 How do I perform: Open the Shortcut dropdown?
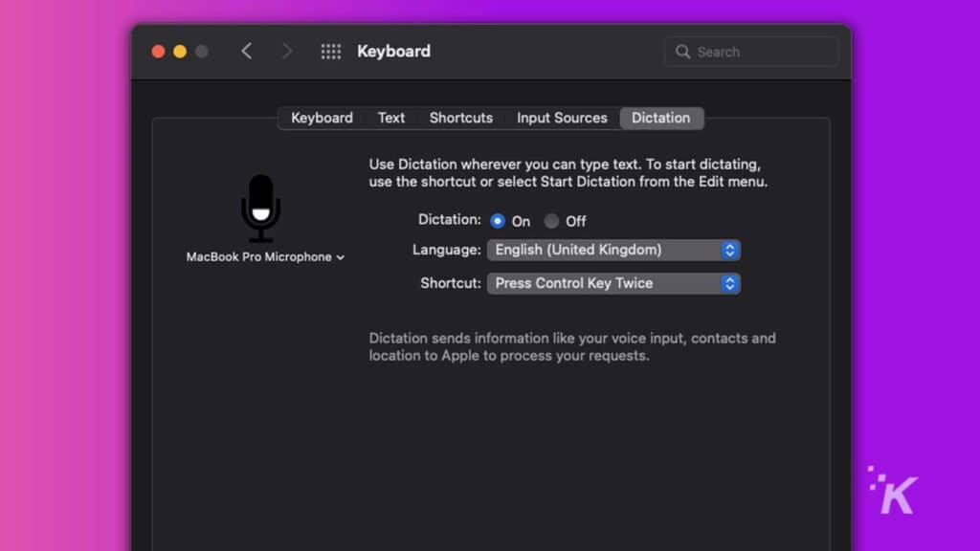click(x=613, y=283)
